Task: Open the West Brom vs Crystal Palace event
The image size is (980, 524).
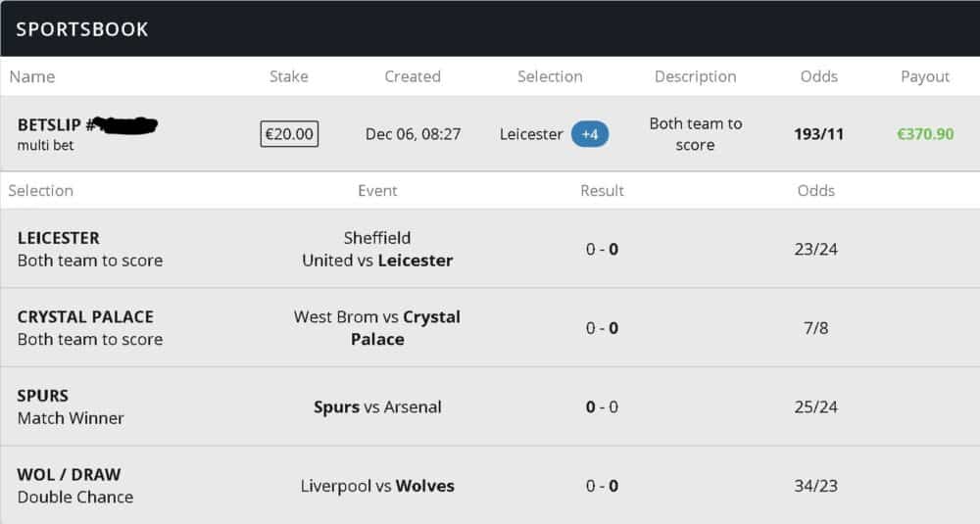Action: point(377,328)
